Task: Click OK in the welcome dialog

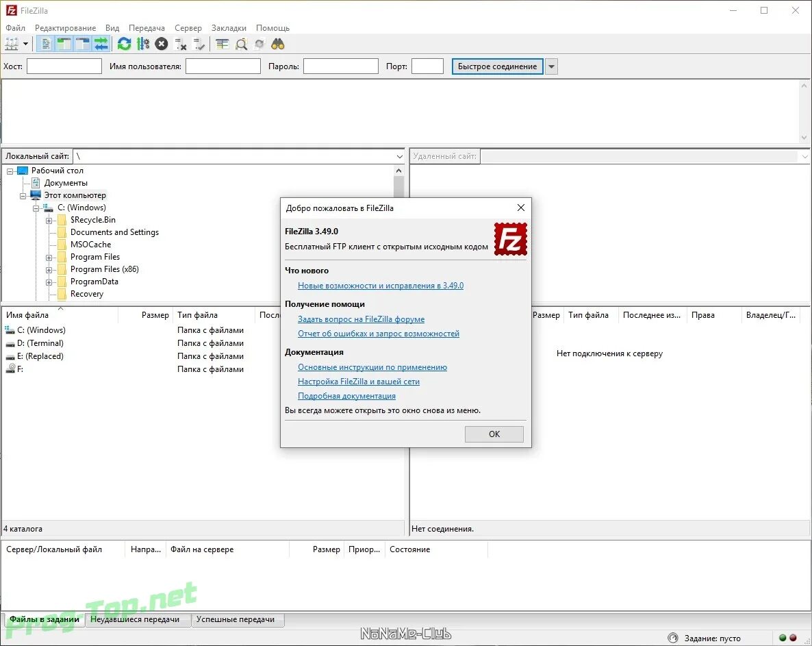Action: (x=494, y=434)
